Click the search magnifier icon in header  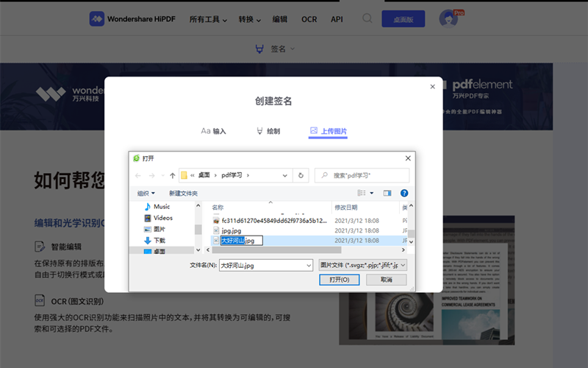click(x=367, y=18)
